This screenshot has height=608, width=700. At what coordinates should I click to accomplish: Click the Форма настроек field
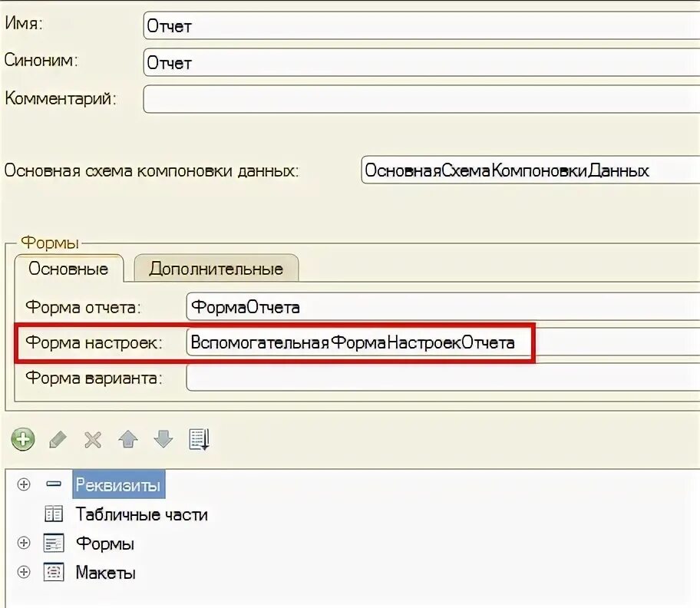443,342
